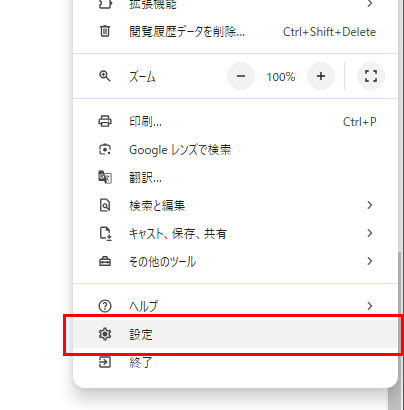Open 閲覧履歴データを削除... menu entry
This screenshot has width=404, height=410.
[x=235, y=32]
